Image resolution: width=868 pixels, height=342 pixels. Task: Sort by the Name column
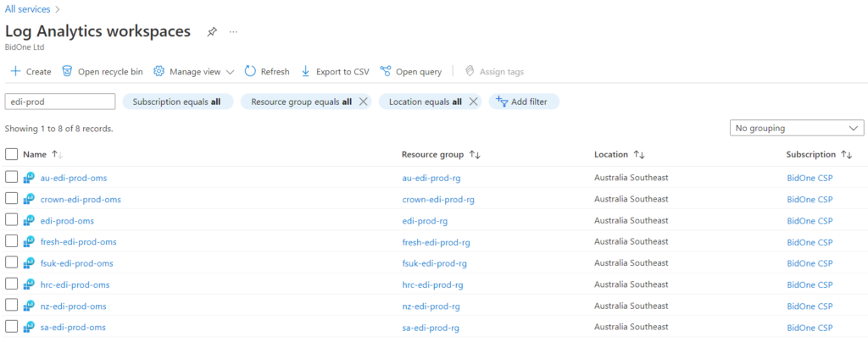tap(43, 155)
